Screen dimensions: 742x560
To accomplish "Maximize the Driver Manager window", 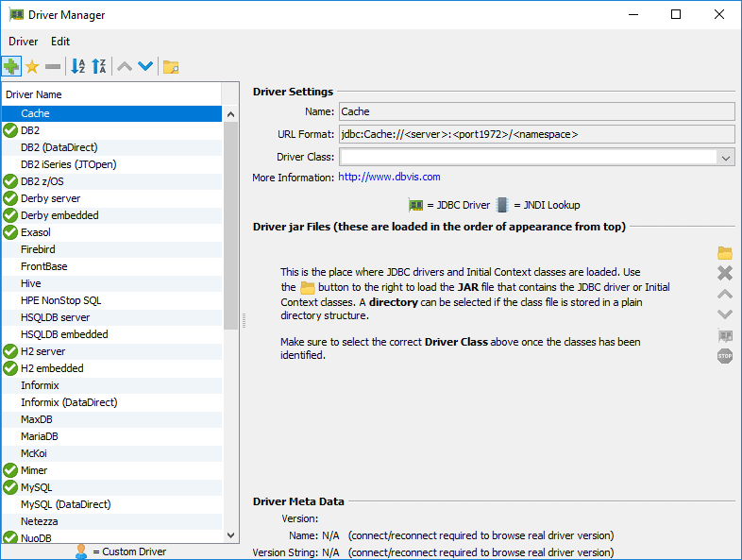I will (676, 15).
